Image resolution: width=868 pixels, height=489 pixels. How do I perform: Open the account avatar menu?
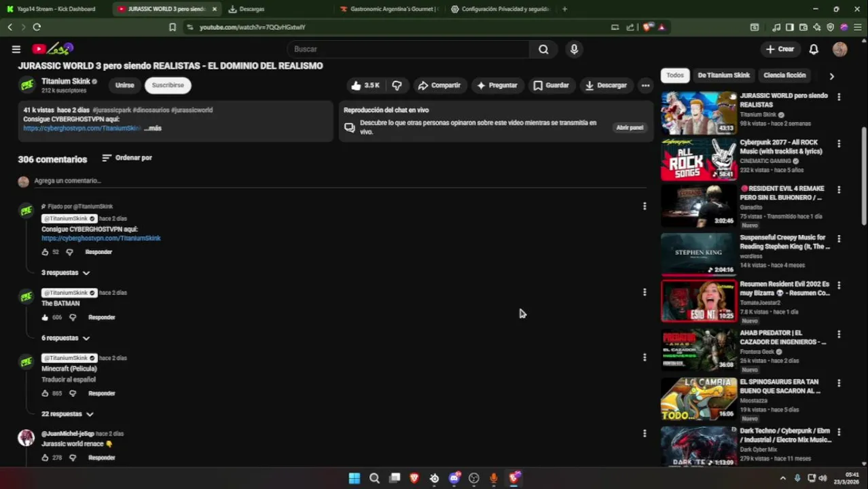coord(840,49)
